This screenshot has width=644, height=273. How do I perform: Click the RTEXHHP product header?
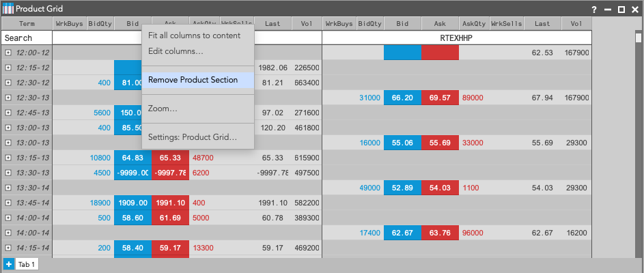pos(456,38)
